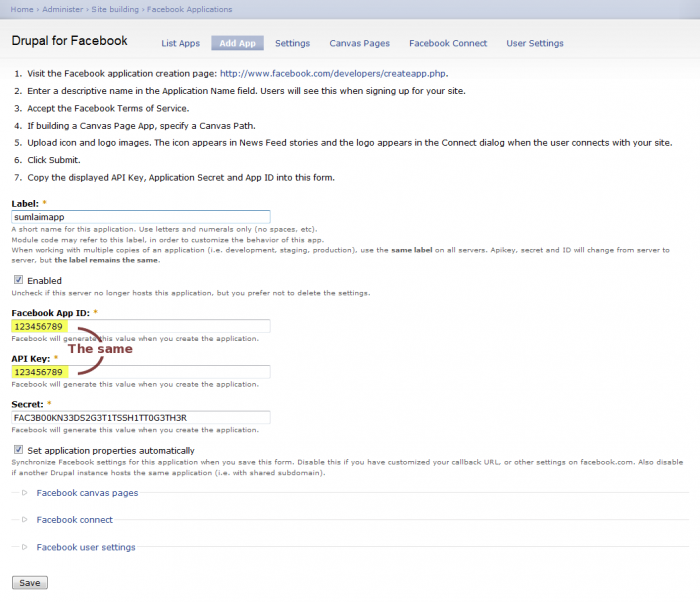This screenshot has height=602, width=700.
Task: Open the Canvas Pages tab
Action: click(x=359, y=43)
